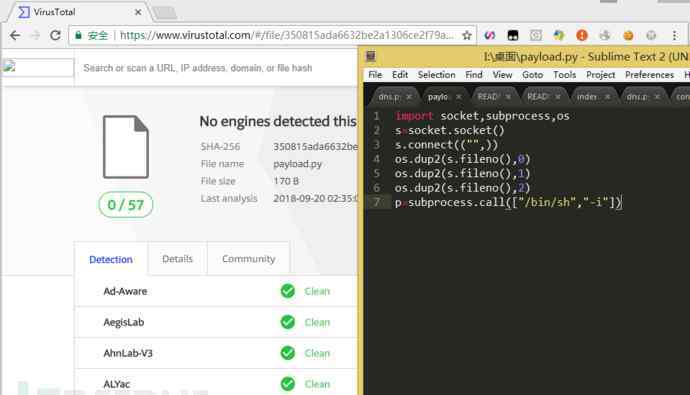Click the Clean result for AegisLab
This screenshot has width=690, height=395.
[317, 322]
